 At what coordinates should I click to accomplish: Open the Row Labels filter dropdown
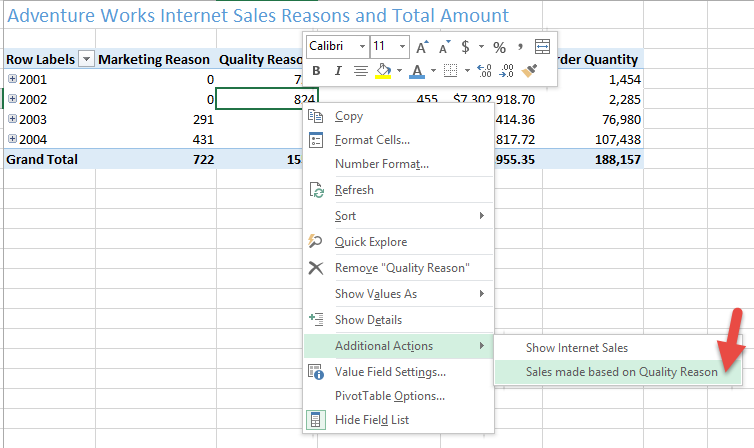(87, 59)
